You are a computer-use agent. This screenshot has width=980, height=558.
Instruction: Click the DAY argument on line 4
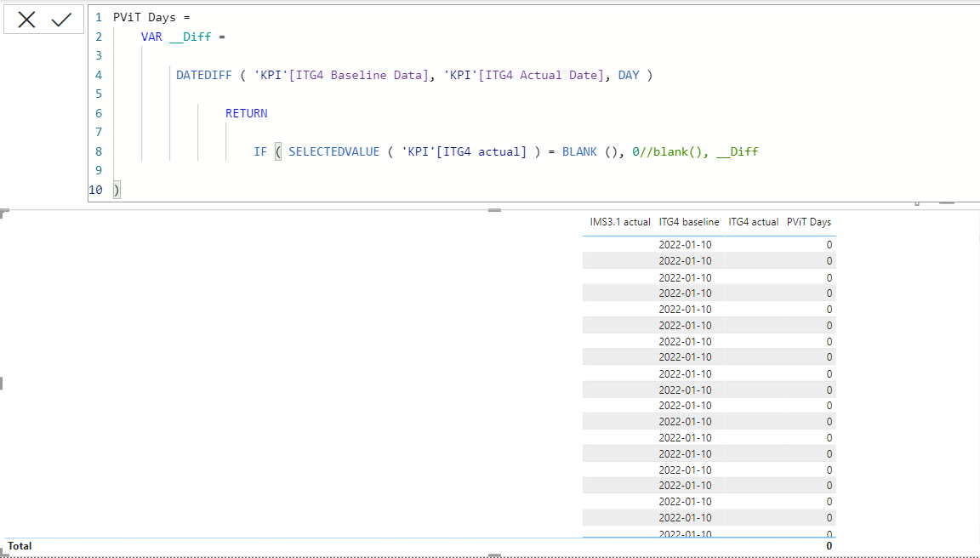[629, 75]
